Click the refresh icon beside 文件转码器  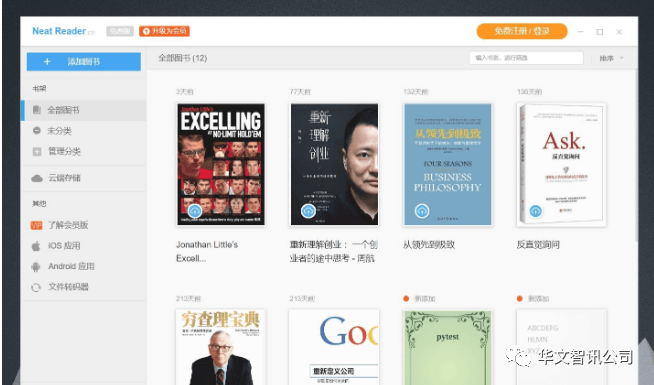click(x=36, y=287)
